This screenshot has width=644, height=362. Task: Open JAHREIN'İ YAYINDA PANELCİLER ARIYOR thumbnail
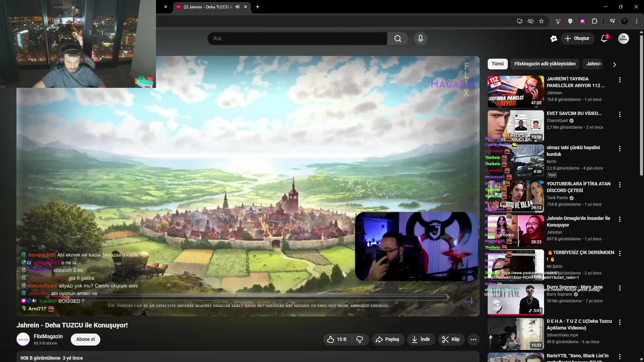click(516, 92)
